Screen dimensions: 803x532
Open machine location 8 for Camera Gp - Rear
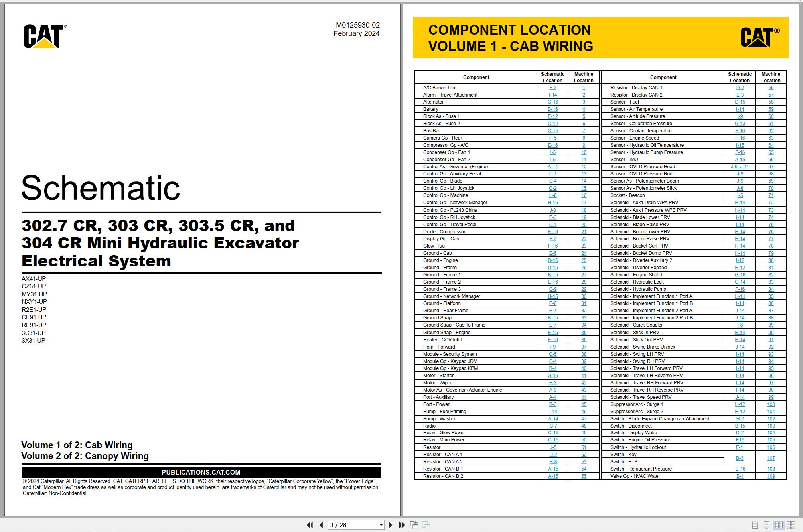[x=584, y=138]
